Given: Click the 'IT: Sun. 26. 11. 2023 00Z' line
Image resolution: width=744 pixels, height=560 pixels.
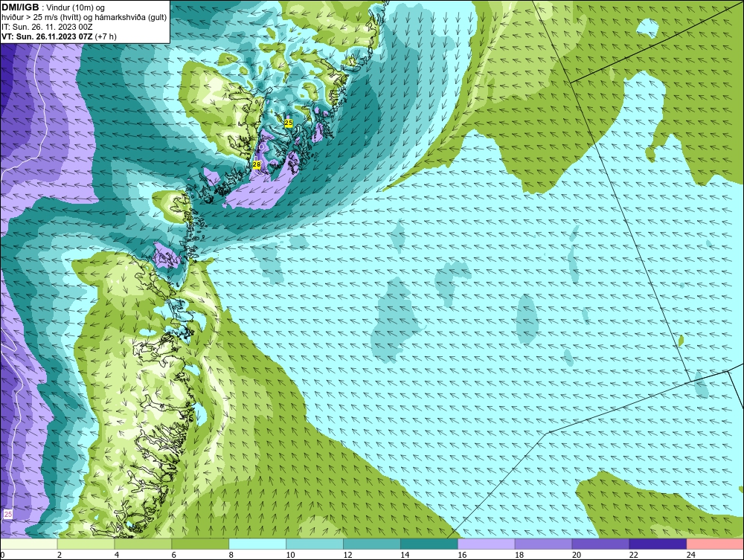Looking at the screenshot, I should (47, 27).
